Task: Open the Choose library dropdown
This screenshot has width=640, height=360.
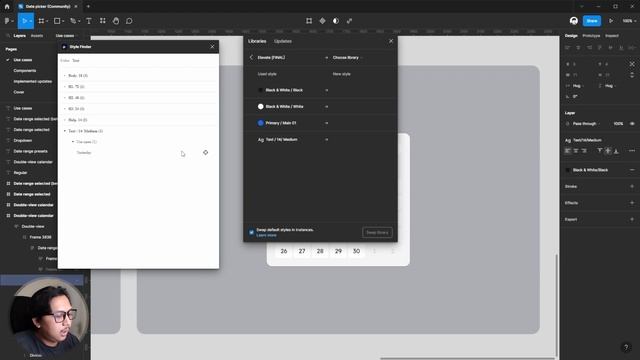Action: pos(347,58)
